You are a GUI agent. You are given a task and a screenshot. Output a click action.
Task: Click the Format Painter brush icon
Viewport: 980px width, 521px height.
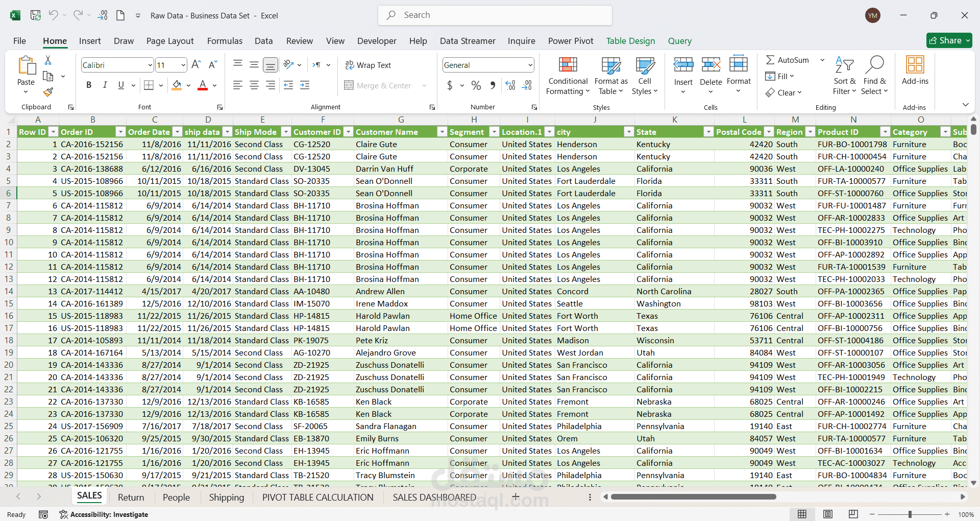coord(48,92)
